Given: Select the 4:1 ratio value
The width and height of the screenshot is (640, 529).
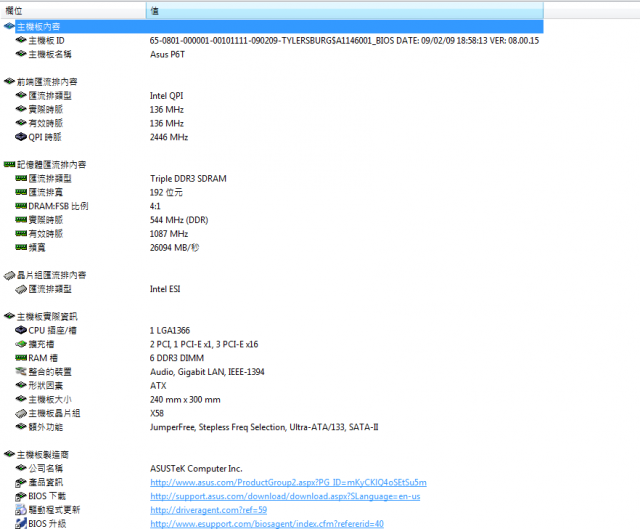Looking at the screenshot, I should [155, 206].
